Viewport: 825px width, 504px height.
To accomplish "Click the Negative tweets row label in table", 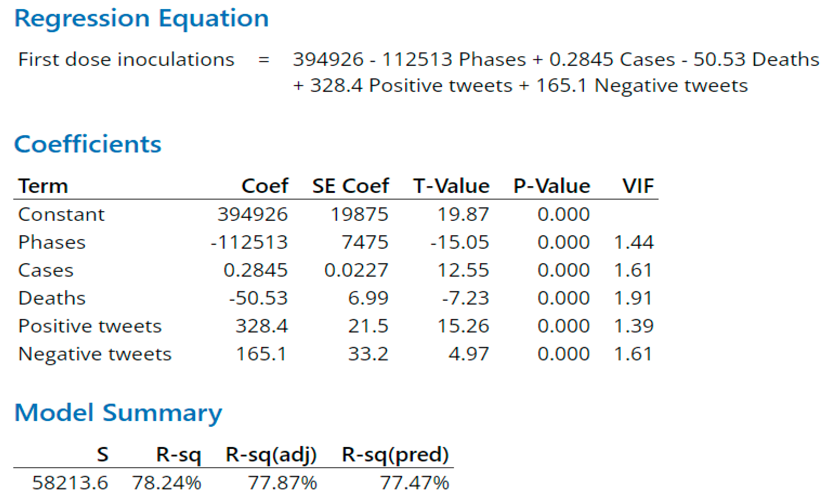I will (x=95, y=354).
